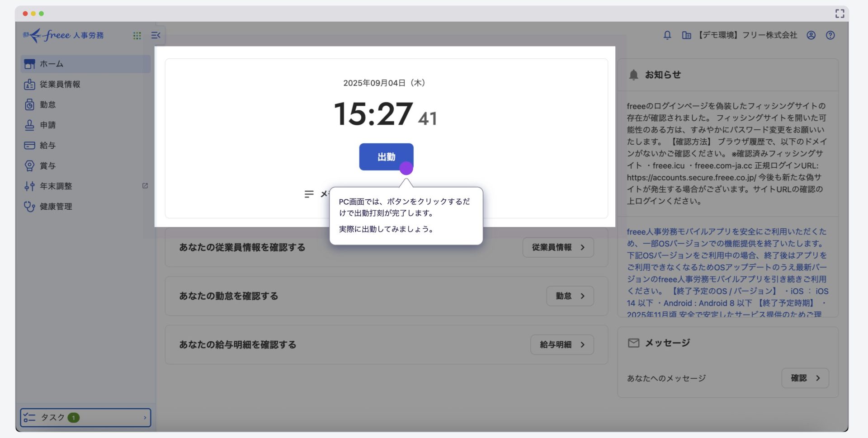This screenshot has width=868, height=438.
Task: Open 勤怠 using its clock icon
Action: click(29, 104)
